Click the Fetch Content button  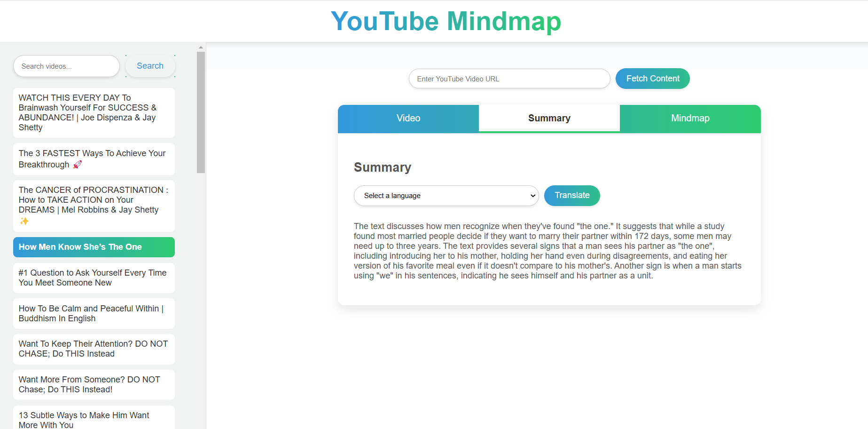pyautogui.click(x=653, y=79)
